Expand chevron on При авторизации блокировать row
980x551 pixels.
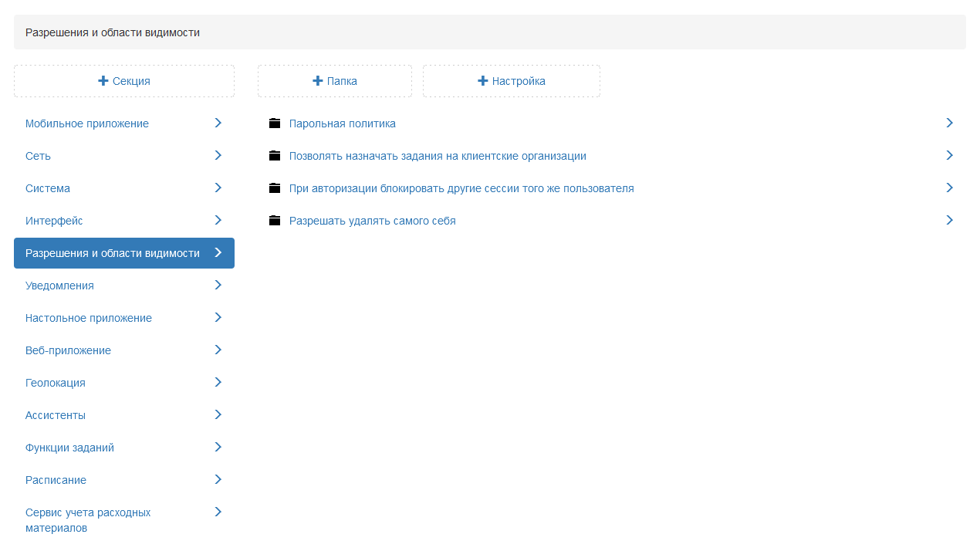tap(949, 188)
